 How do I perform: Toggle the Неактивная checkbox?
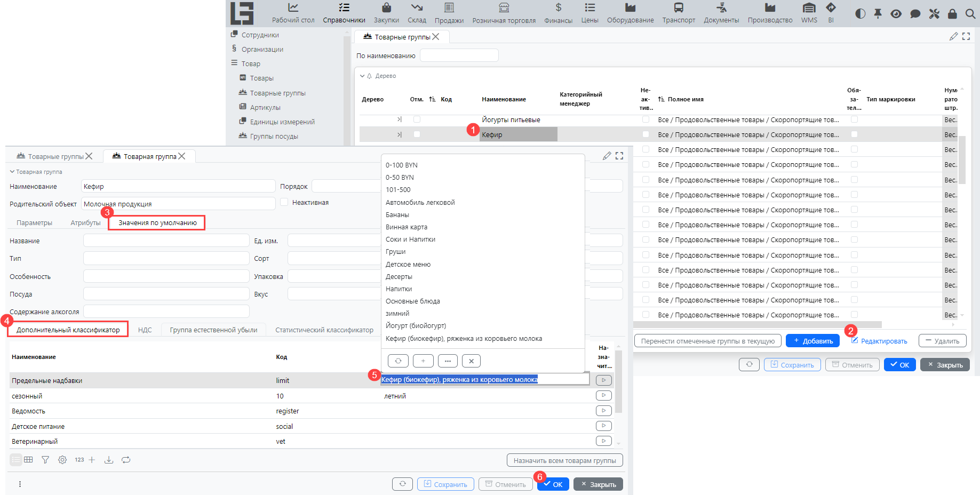coord(284,202)
